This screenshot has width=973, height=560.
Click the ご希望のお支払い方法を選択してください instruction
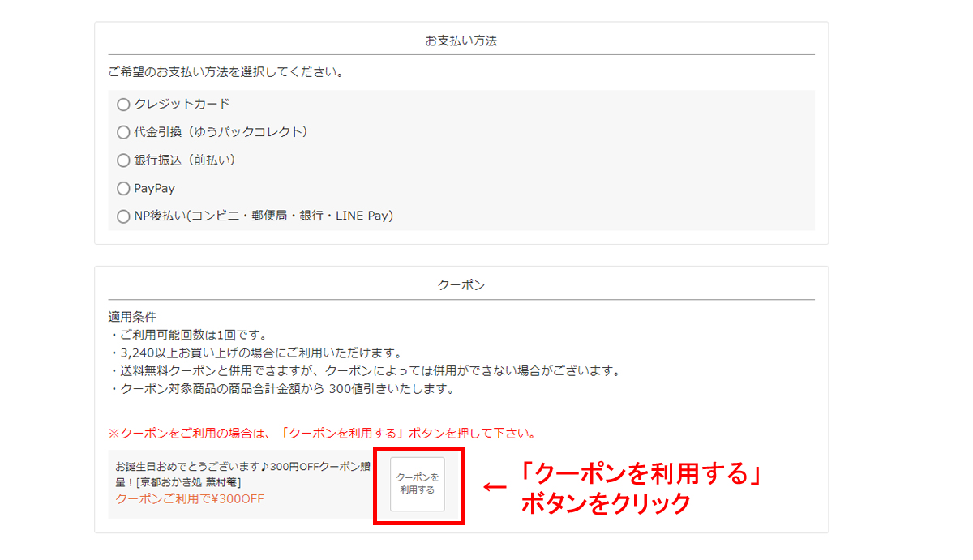coord(226,72)
